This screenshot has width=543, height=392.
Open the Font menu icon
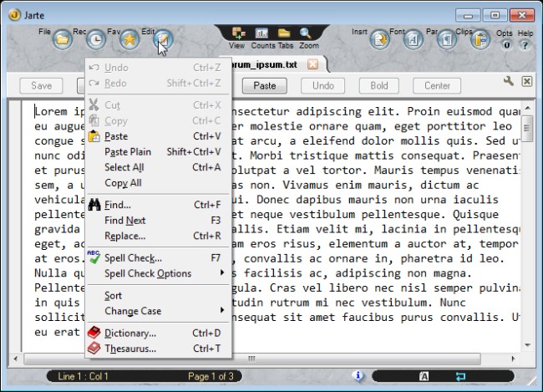coord(414,39)
